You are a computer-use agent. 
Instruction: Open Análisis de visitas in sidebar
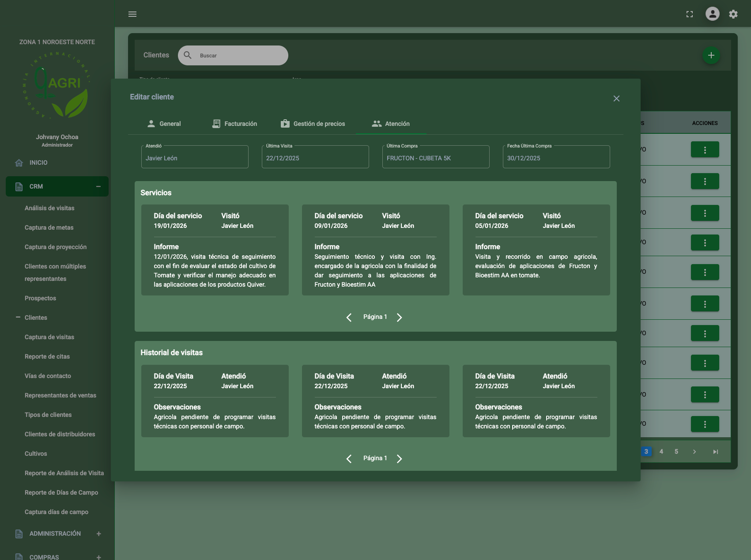pos(49,208)
